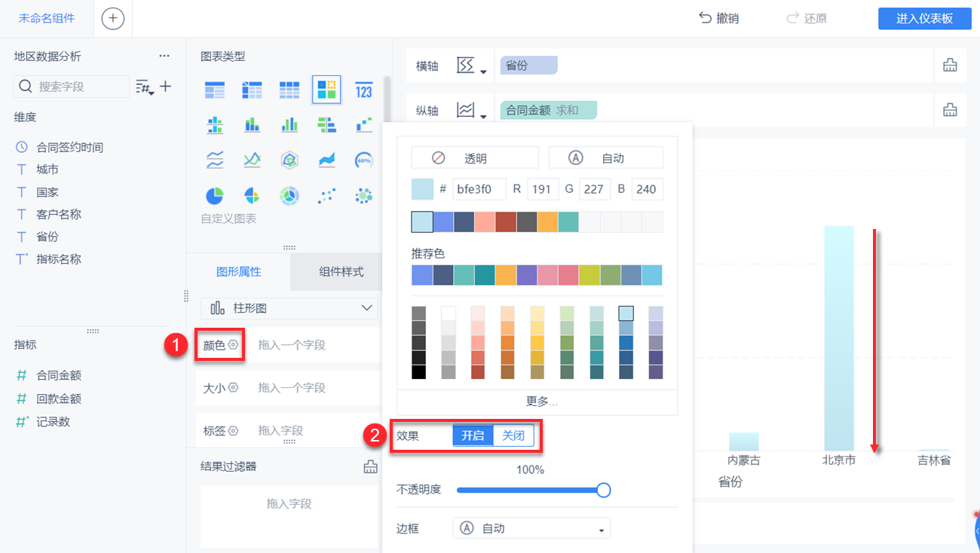The height and width of the screenshot is (553, 980).
Task: Choose the multi-series column chart icon
Action: click(289, 124)
